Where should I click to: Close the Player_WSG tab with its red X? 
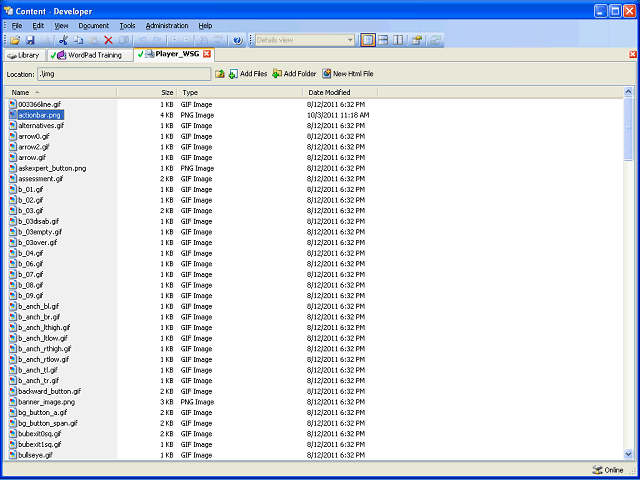click(207, 54)
